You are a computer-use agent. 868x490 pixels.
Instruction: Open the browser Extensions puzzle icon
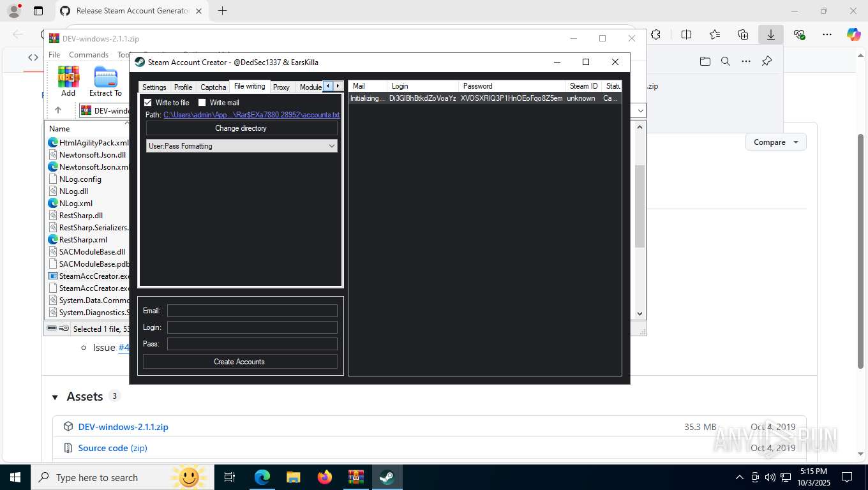coord(656,35)
